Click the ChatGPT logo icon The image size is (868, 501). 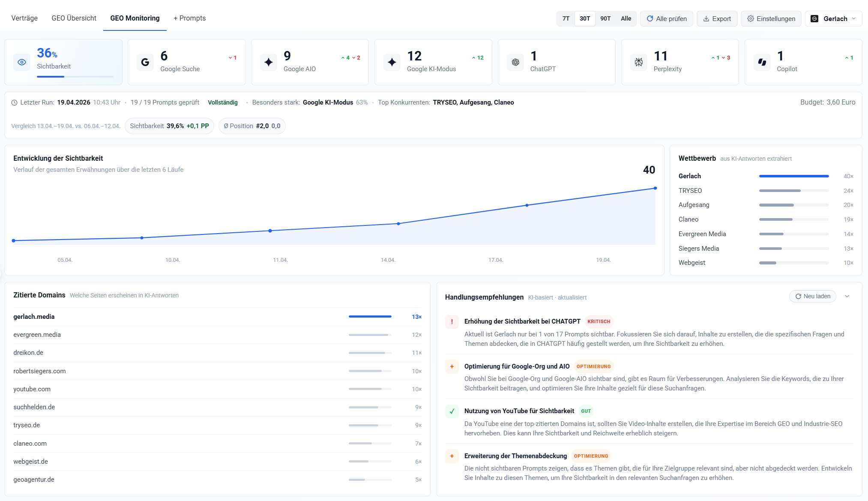tap(515, 62)
